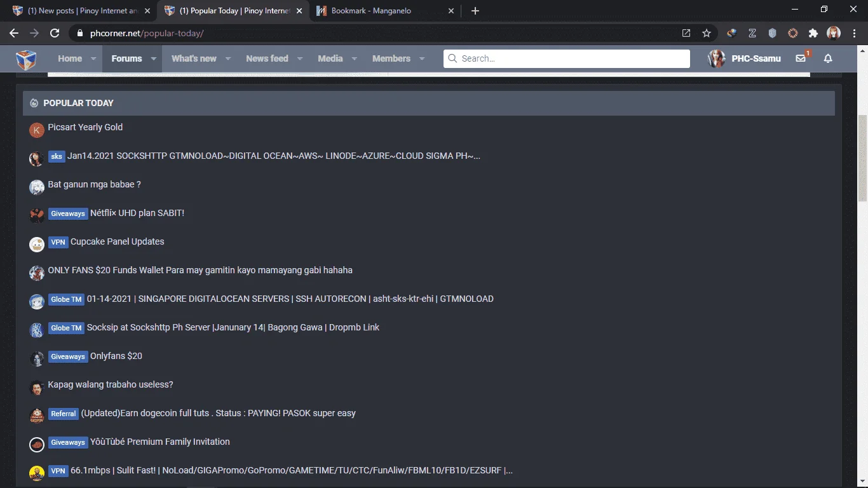Open the What's new nav item
868x488 pixels.
point(194,58)
